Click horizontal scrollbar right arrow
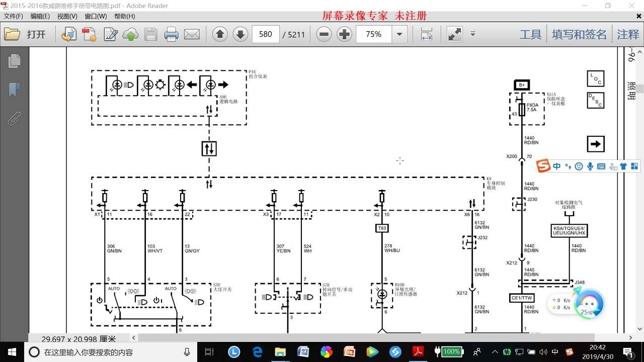The height and width of the screenshot is (362, 644). [x=631, y=338]
